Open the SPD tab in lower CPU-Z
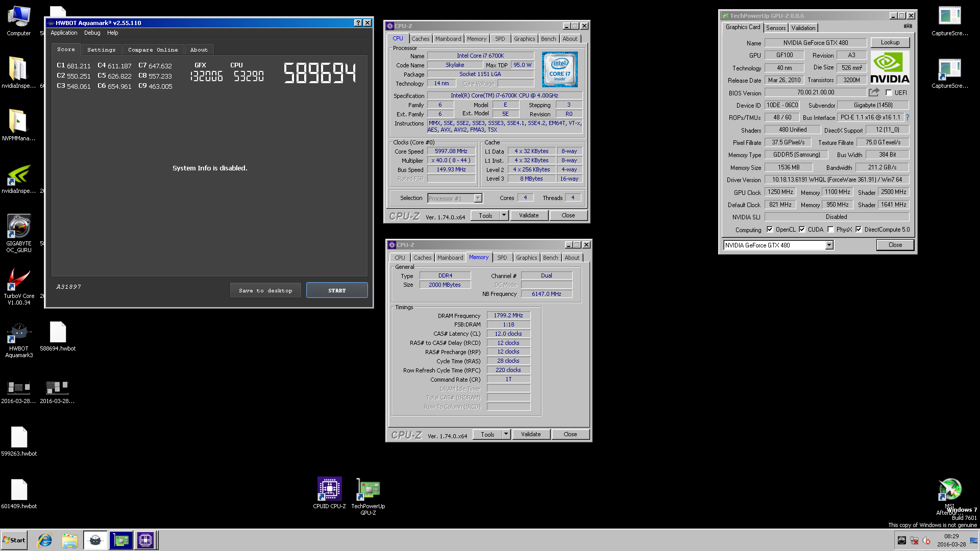 502,258
